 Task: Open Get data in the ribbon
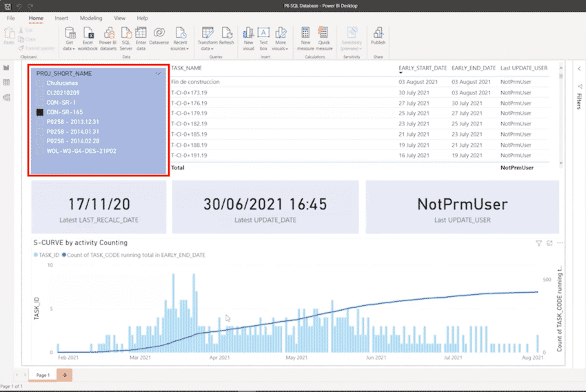click(x=70, y=39)
